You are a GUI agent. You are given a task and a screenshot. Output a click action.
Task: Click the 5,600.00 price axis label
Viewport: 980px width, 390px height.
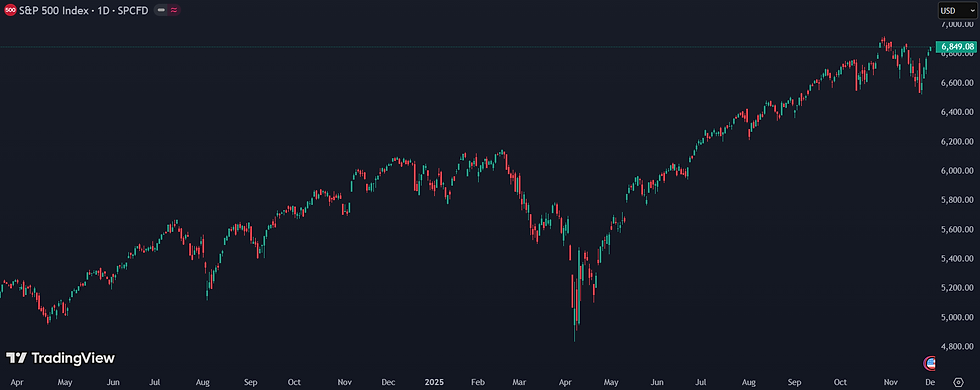tap(959, 229)
